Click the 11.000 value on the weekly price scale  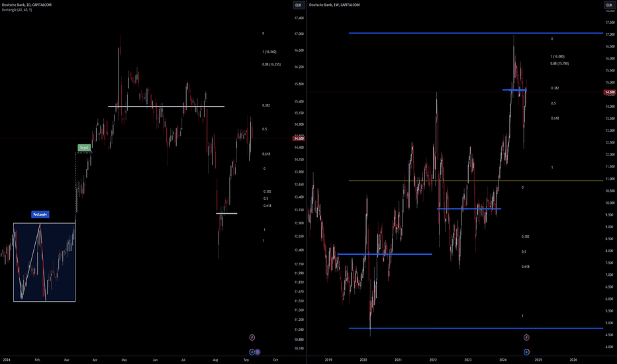tap(610, 179)
